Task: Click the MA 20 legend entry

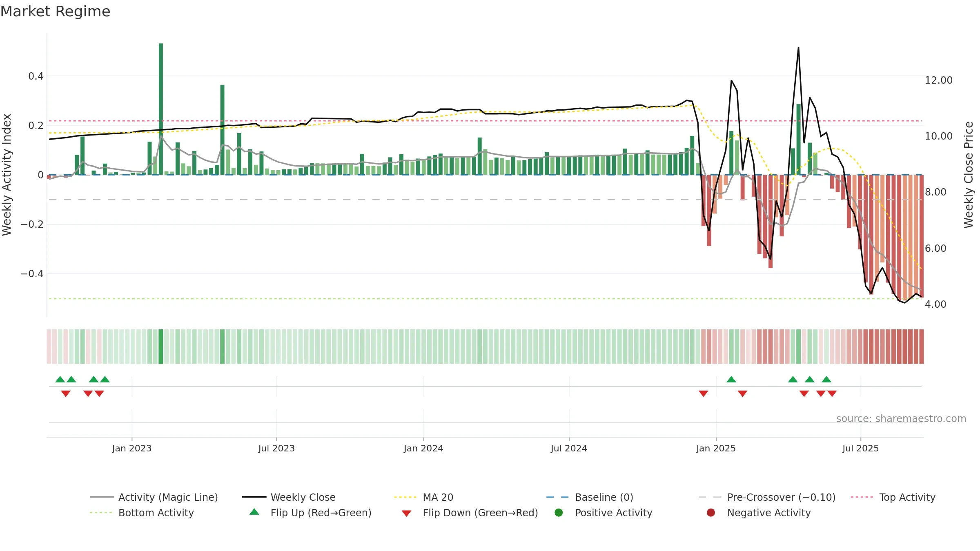Action: pos(423,497)
